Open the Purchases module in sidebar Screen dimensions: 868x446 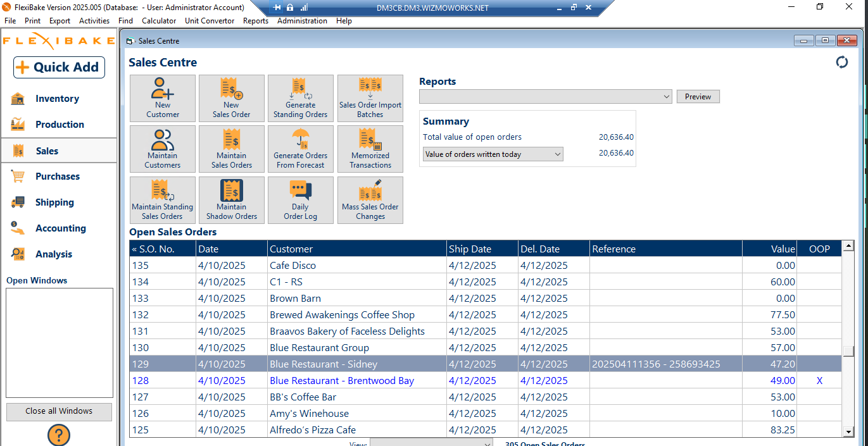(58, 177)
